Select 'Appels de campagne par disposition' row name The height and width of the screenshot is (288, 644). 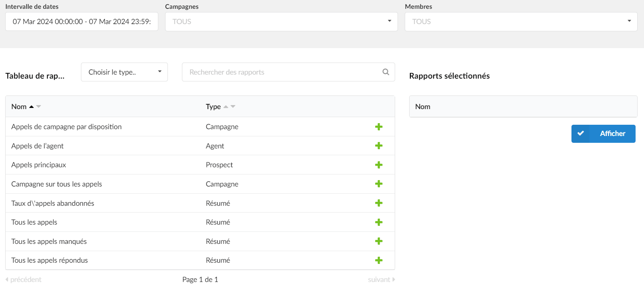67,127
